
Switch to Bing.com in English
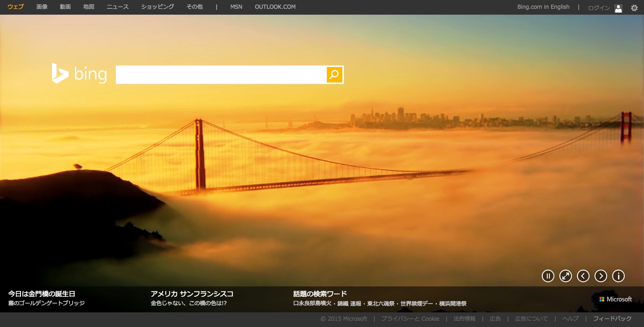(543, 7)
